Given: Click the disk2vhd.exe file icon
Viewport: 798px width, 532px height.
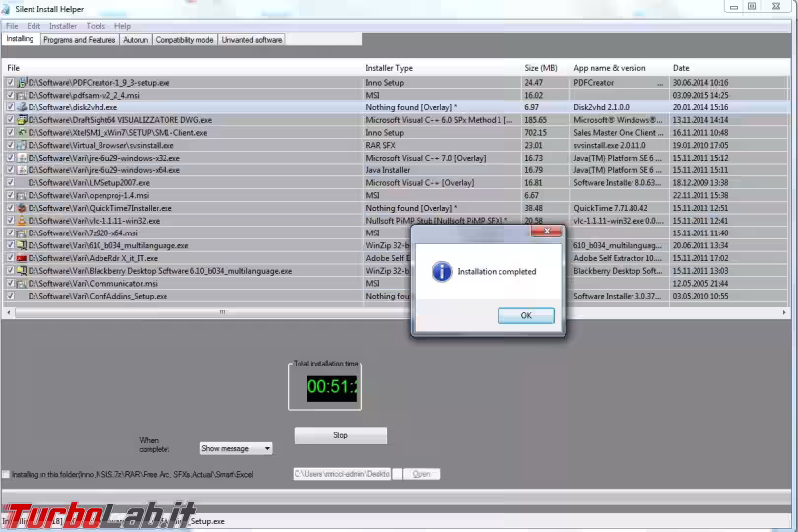Looking at the screenshot, I should click(22, 107).
